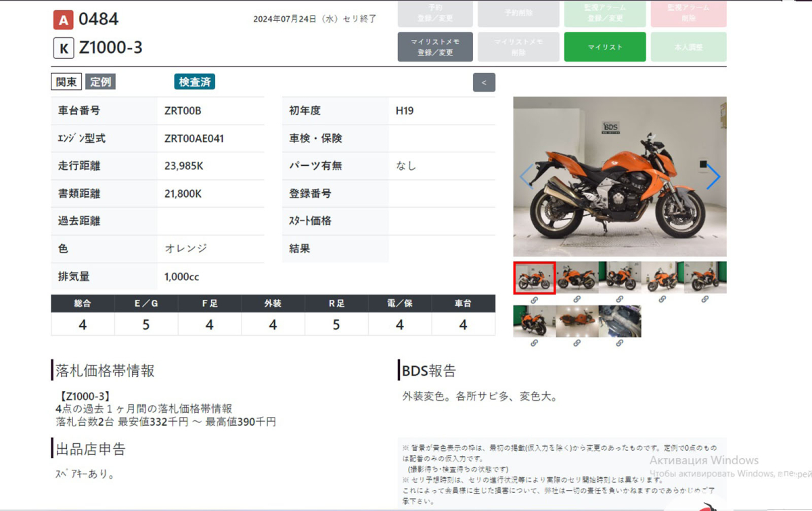The width and height of the screenshot is (812, 511).
Task: Click mileage value 23,985K
Action: coord(183,166)
